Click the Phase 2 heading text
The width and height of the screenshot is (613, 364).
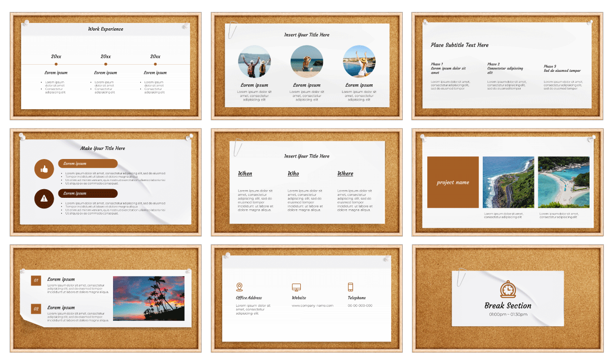pyautogui.click(x=493, y=64)
